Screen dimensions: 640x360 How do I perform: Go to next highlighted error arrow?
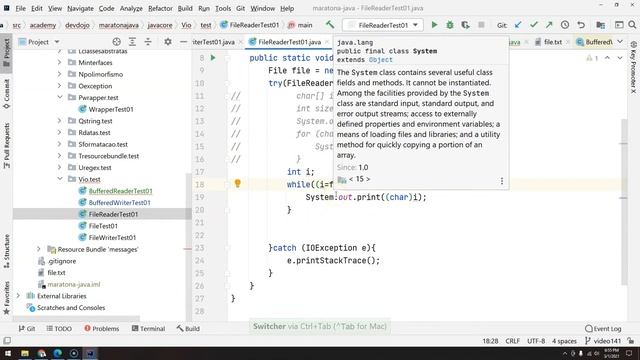point(620,58)
